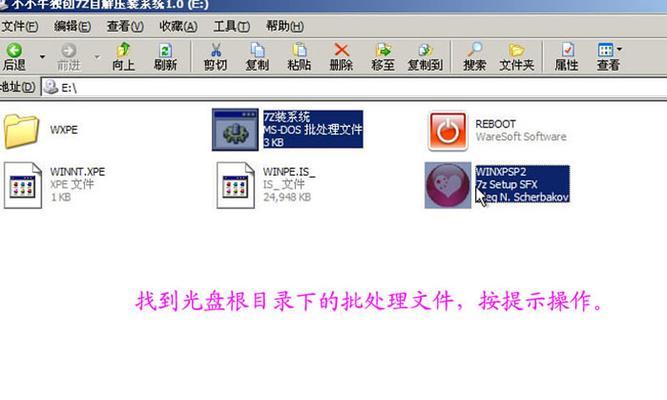The image size is (667, 400).
Task: Refresh the folder with 刷新
Action: tap(165, 57)
